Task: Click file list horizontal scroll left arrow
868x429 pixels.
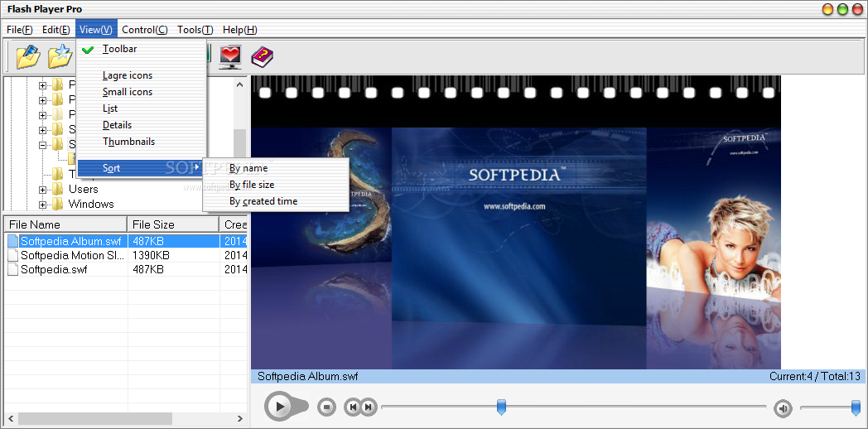Action: pos(11,418)
